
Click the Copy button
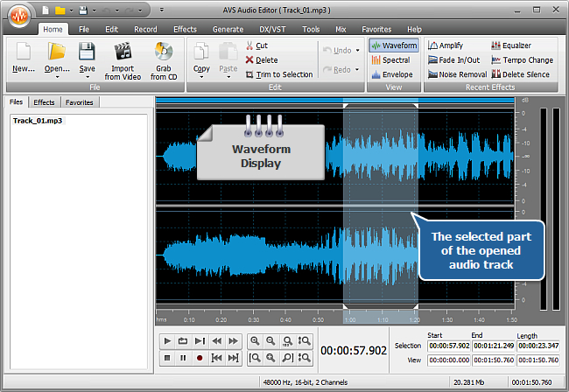[201, 56]
